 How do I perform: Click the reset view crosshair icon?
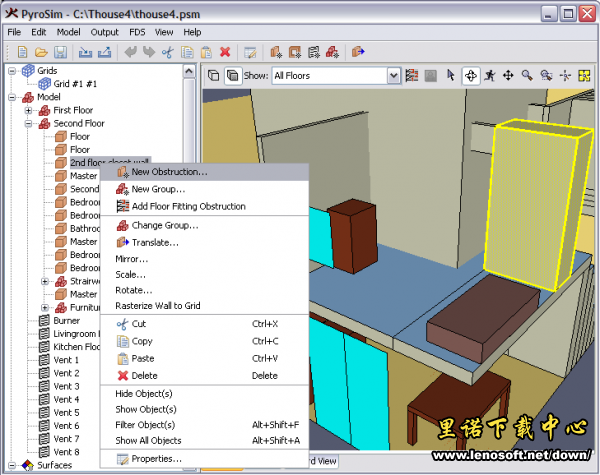point(565,75)
